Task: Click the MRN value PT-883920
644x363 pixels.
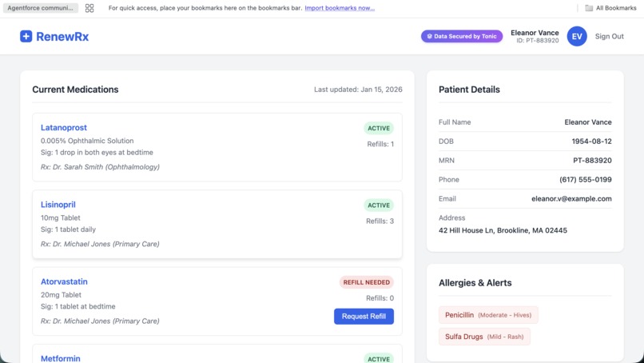Action: click(592, 161)
